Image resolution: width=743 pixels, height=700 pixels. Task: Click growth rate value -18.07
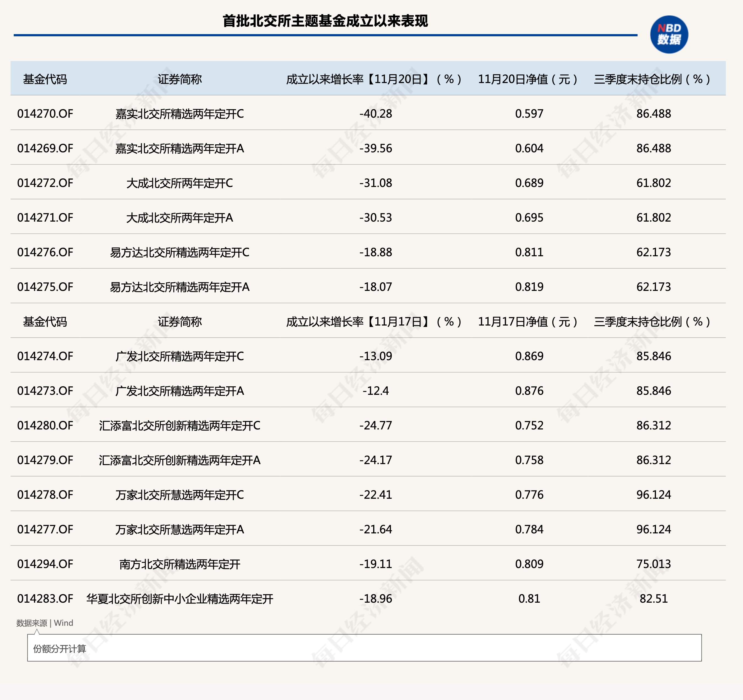pos(376,287)
